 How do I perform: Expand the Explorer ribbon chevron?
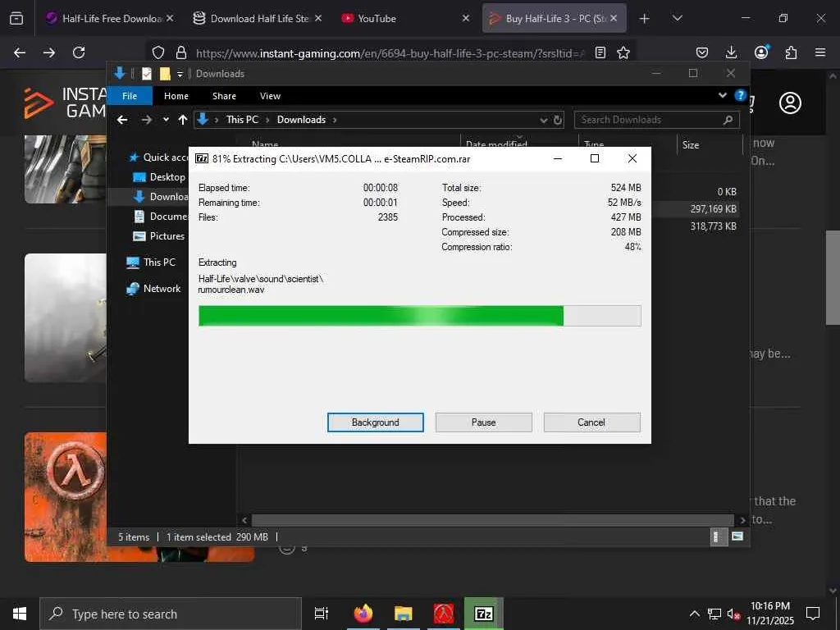tap(723, 95)
